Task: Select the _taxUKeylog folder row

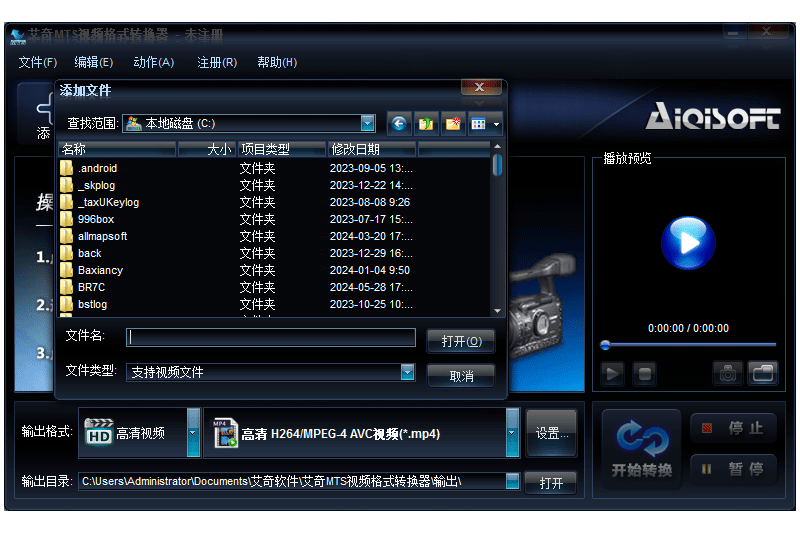Action: (x=274, y=202)
